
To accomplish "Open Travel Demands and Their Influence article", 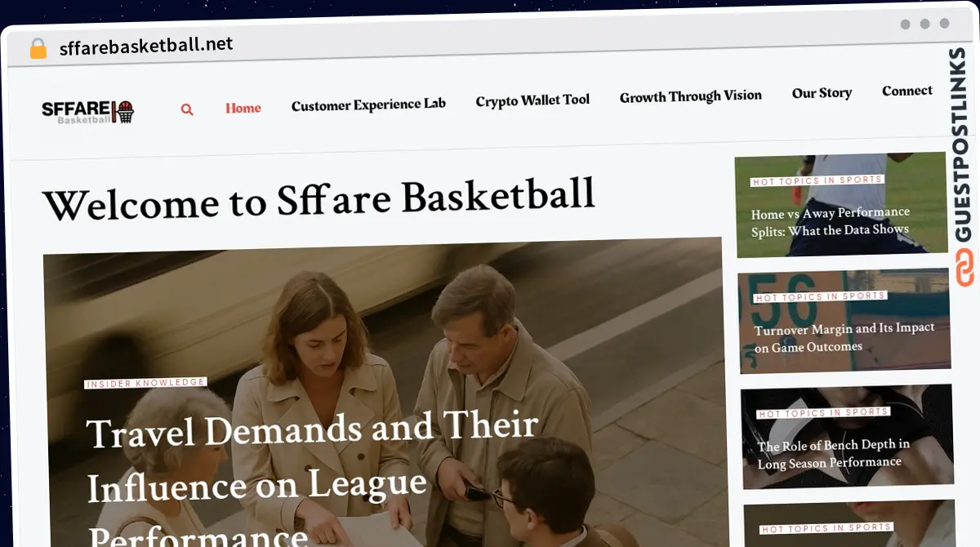I will 313,483.
